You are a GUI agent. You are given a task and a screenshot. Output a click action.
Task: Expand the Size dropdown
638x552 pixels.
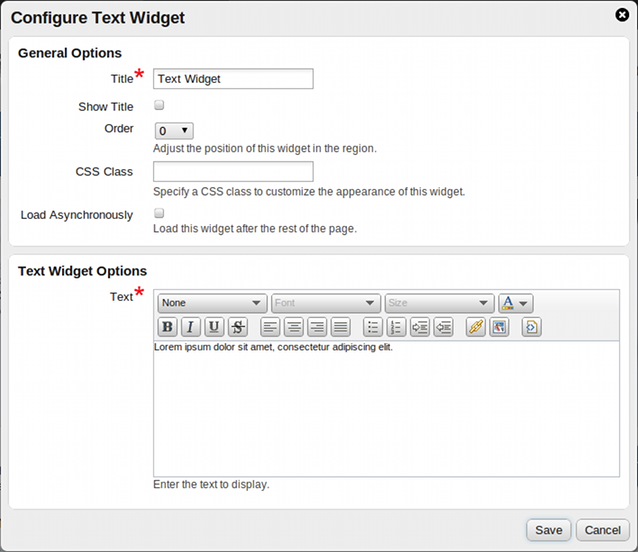click(x=439, y=303)
